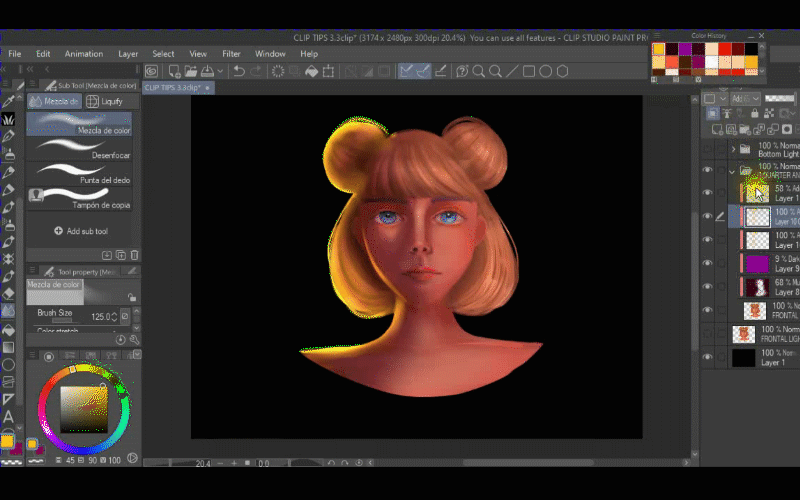Toggle visibility of the 9% purple layer

tap(708, 263)
